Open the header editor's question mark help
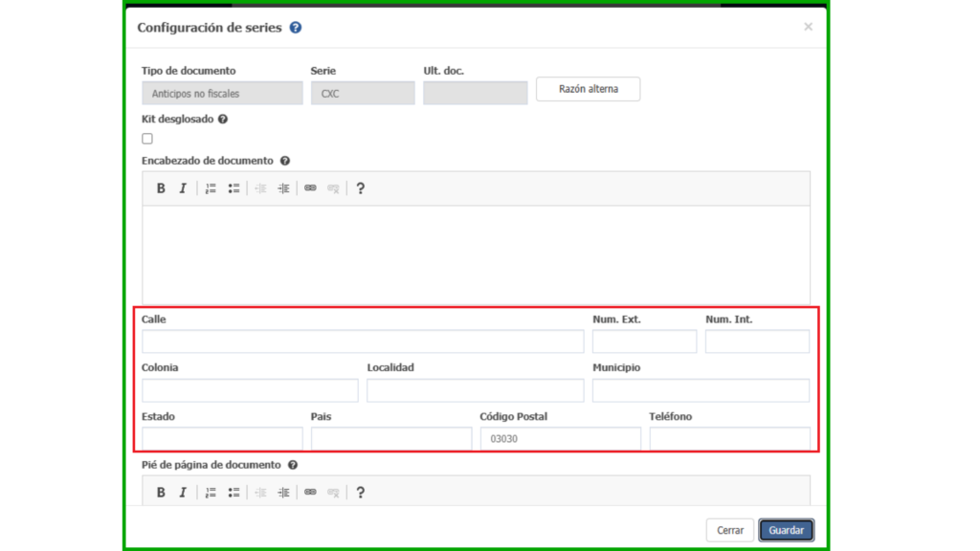Viewport: 980px width, 551px height. click(360, 188)
